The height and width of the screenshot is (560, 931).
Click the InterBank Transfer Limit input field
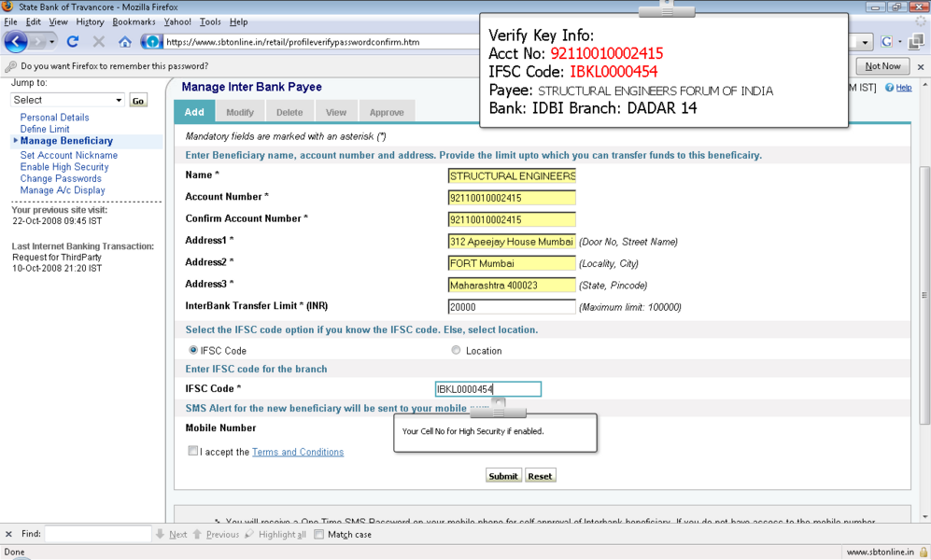click(x=512, y=307)
